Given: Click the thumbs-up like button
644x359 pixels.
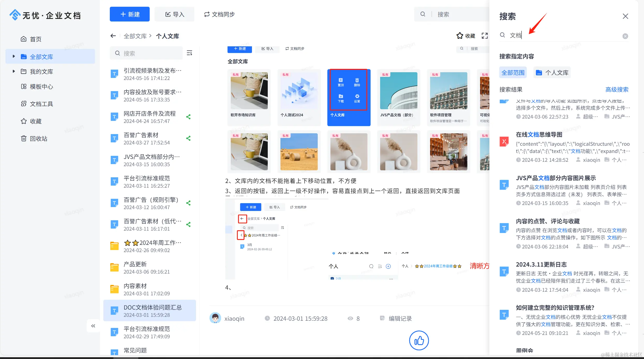Looking at the screenshot, I should pyautogui.click(x=419, y=340).
